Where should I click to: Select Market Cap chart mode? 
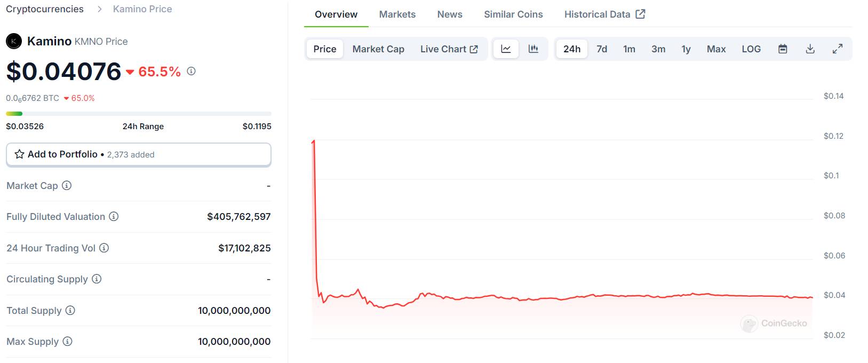(378, 49)
